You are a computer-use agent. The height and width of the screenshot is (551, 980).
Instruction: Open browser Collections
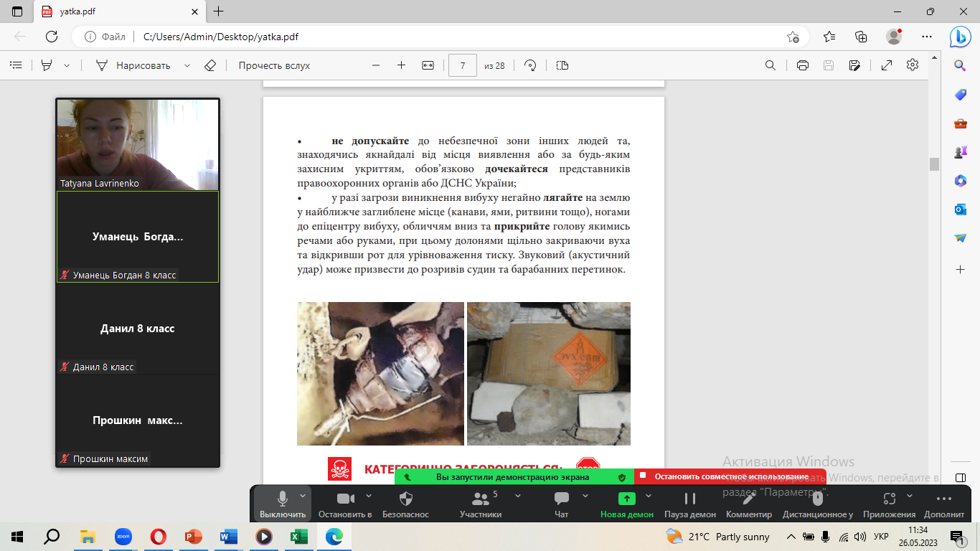[x=862, y=37]
